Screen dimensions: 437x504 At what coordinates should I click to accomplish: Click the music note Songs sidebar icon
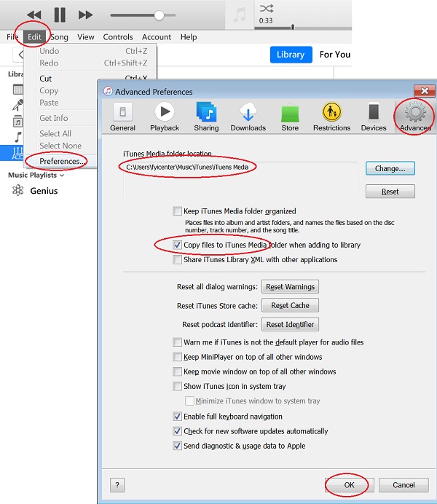[x=18, y=137]
